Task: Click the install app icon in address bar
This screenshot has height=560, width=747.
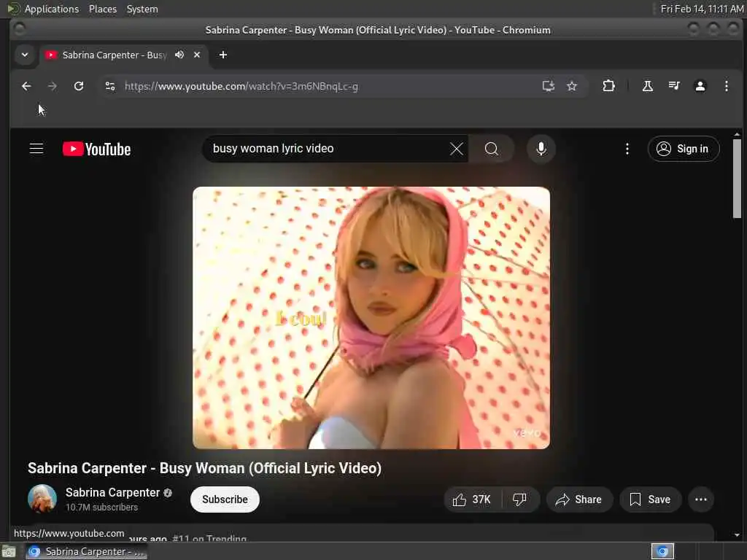Action: pyautogui.click(x=549, y=86)
